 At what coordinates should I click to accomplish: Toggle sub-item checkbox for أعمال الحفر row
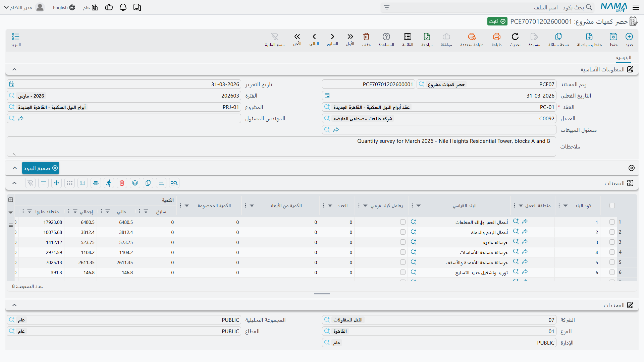[403, 222]
